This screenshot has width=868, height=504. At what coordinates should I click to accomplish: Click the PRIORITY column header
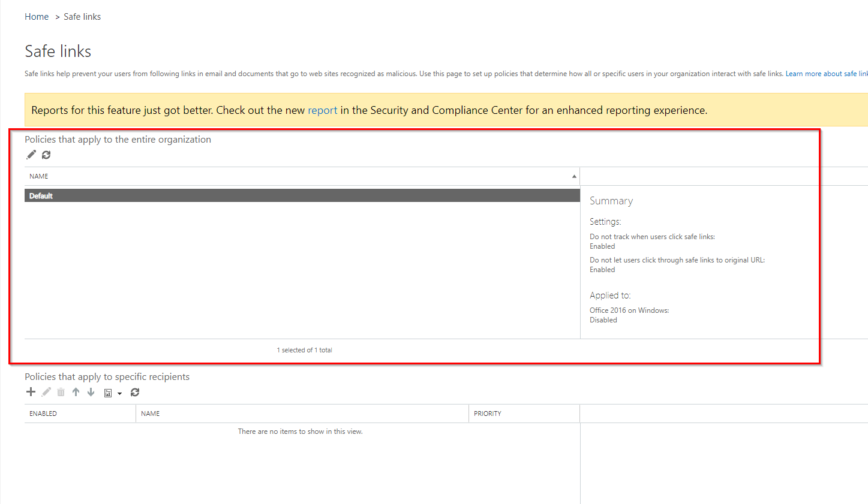point(487,414)
